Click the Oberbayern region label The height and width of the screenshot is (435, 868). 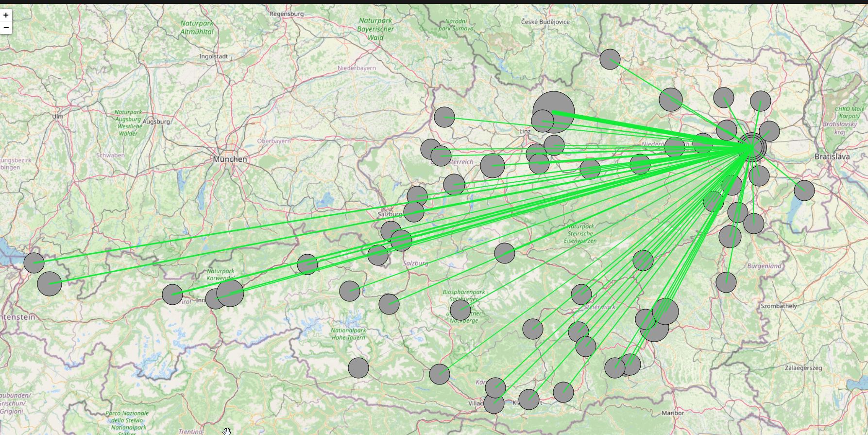[274, 141]
